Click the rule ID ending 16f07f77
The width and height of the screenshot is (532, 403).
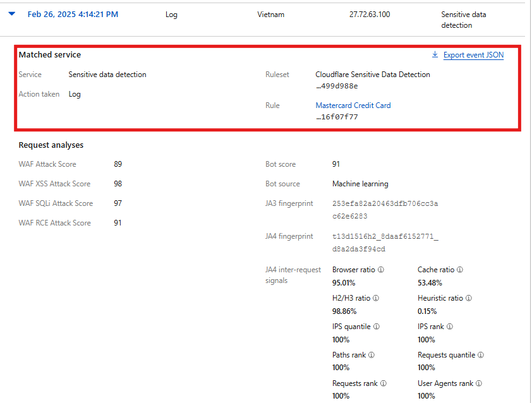click(x=337, y=117)
